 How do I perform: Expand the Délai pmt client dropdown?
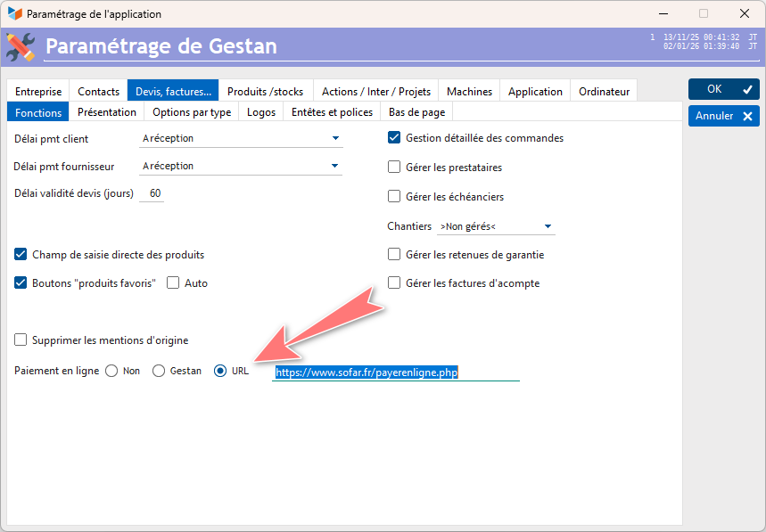335,138
